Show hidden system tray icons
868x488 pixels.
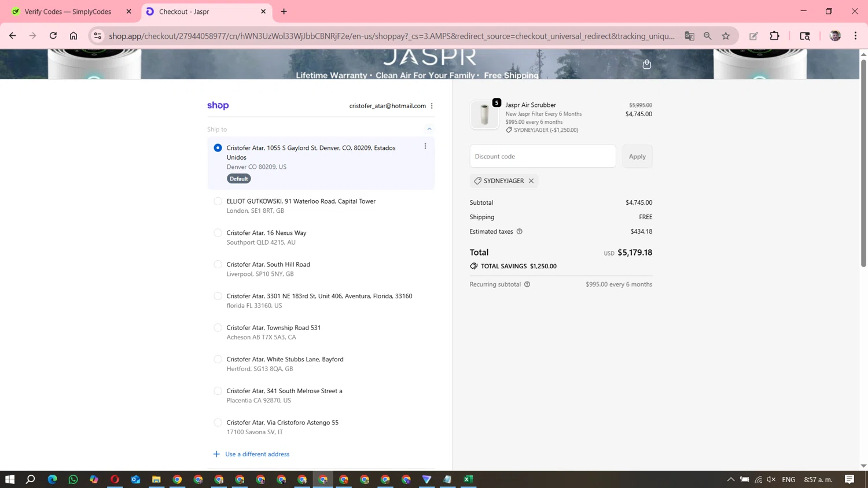[731, 479]
